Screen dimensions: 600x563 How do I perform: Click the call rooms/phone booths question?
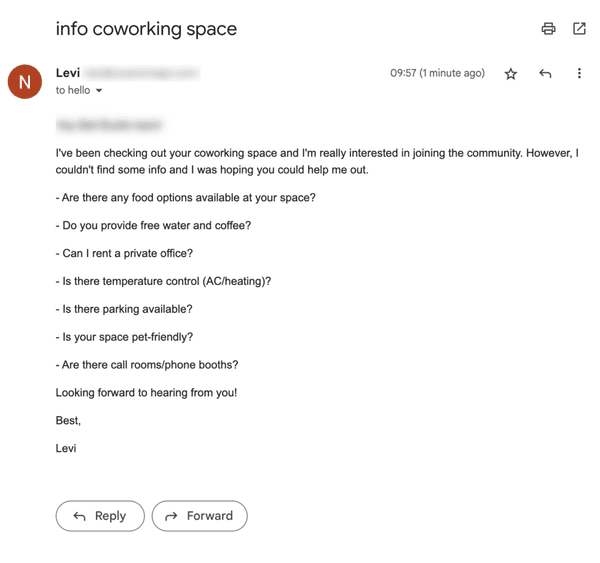click(x=147, y=365)
